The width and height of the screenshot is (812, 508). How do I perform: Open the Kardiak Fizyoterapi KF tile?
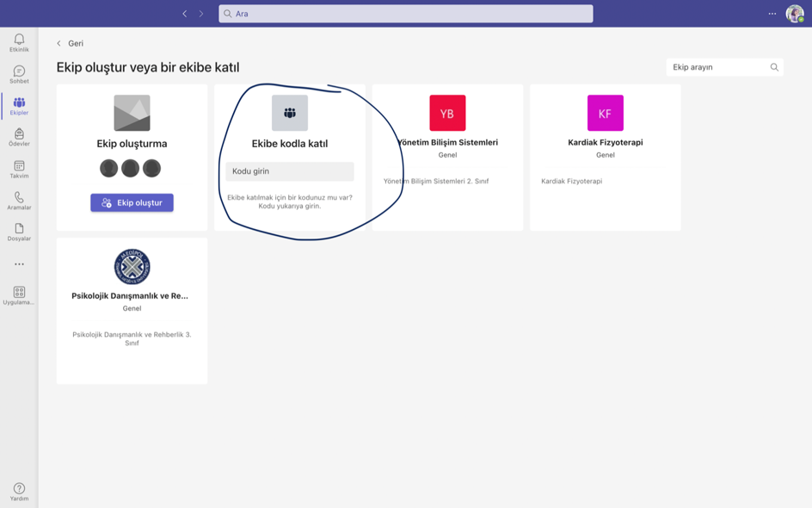pyautogui.click(x=605, y=113)
